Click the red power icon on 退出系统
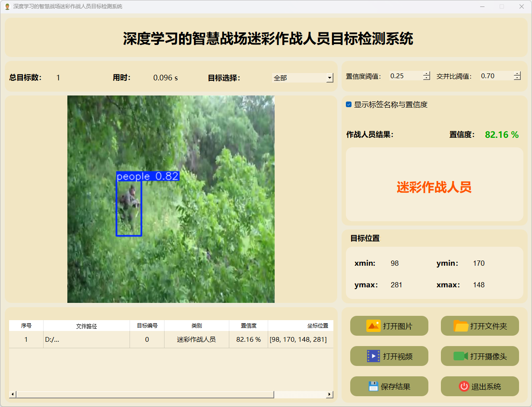 [464, 386]
